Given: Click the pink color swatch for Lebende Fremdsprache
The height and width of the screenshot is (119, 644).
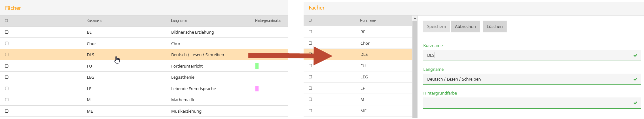Looking at the screenshot, I should click(x=257, y=89).
